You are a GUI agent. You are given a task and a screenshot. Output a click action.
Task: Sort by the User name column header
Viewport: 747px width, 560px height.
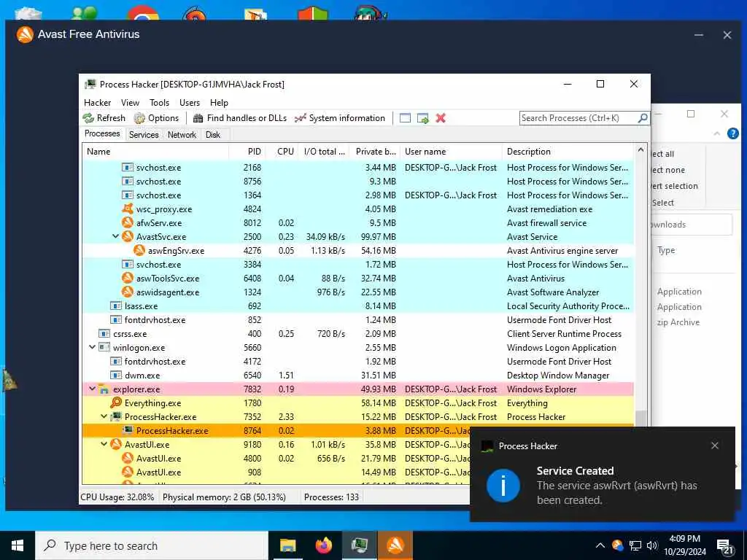coord(451,152)
